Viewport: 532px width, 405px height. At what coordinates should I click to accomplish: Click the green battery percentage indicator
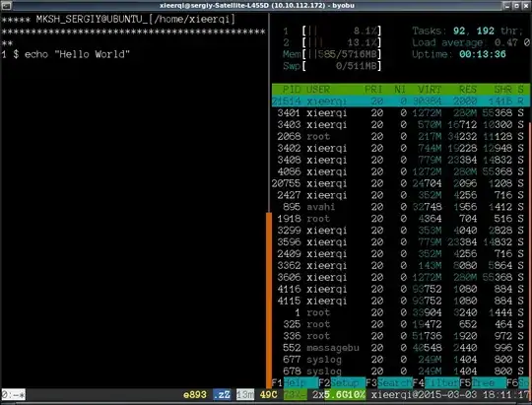[x=296, y=395]
